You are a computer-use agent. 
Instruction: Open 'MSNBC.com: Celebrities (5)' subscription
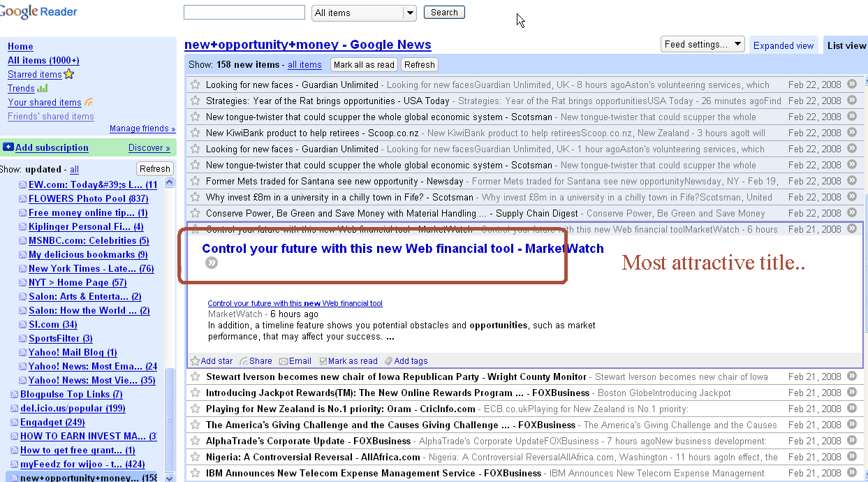point(89,240)
